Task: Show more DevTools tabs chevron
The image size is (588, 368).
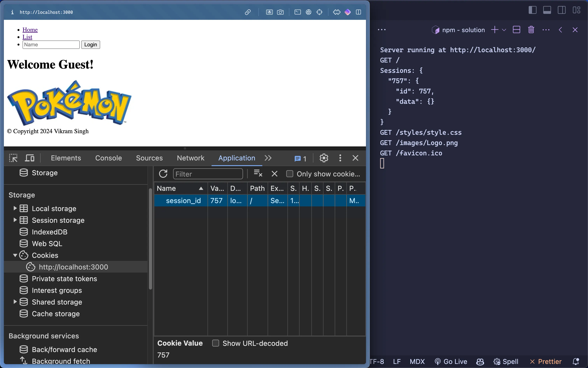Action: pos(268,158)
